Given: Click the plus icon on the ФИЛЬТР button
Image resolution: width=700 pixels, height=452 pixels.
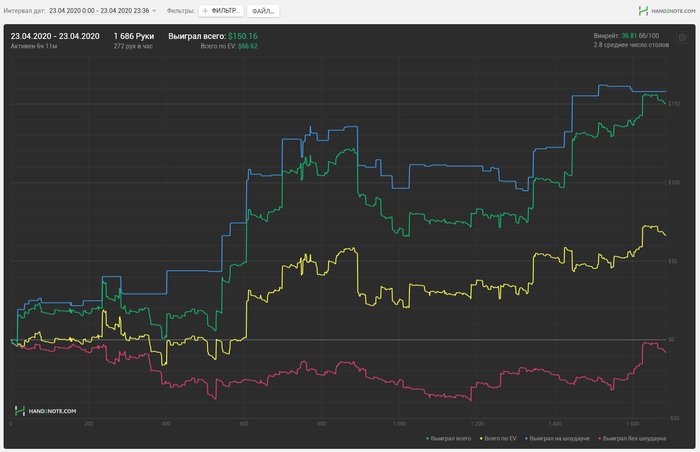Looking at the screenshot, I should [205, 11].
